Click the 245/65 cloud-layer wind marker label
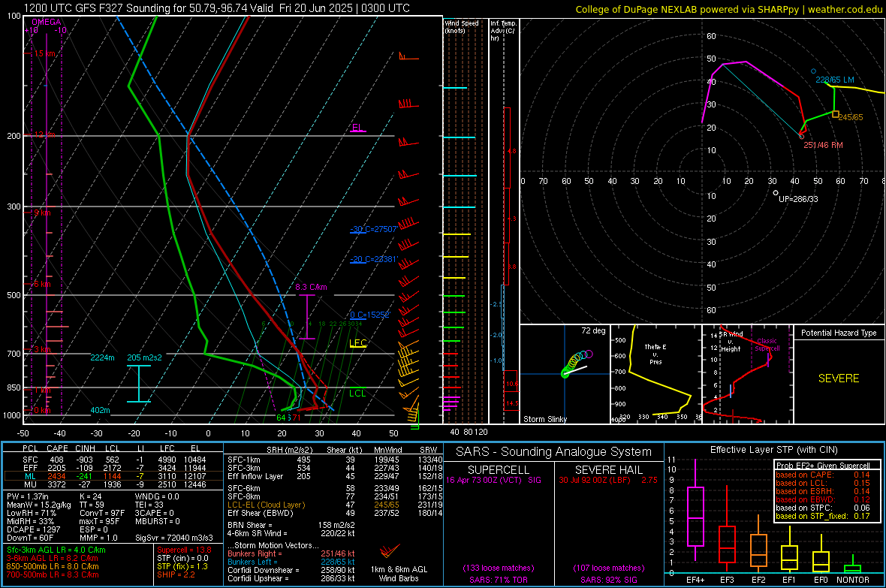Image resolution: width=886 pixels, height=588 pixels. [x=851, y=117]
